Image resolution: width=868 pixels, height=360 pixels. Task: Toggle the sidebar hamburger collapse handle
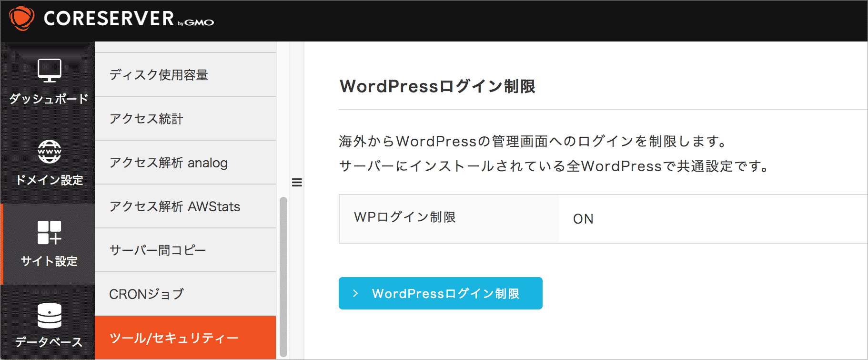(x=297, y=182)
